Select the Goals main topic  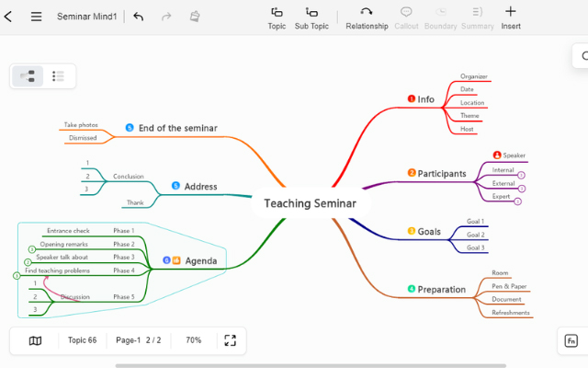429,232
